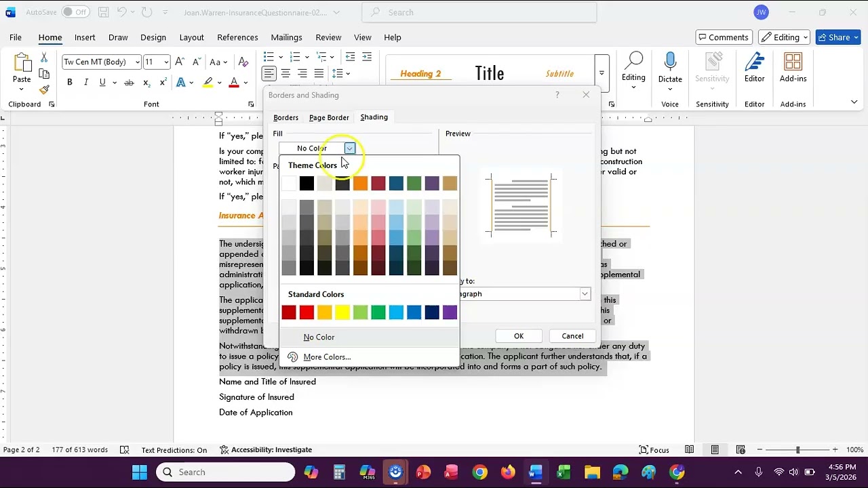Click the Numbering list icon
The image size is (868, 488).
point(295,57)
